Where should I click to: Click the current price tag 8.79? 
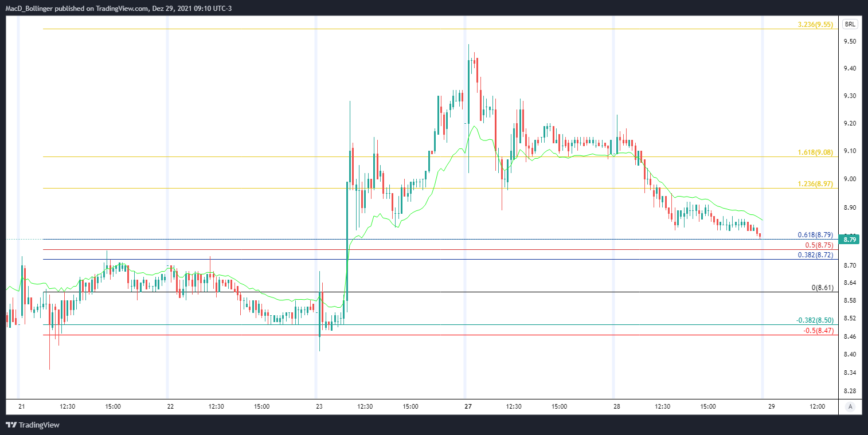pyautogui.click(x=850, y=240)
